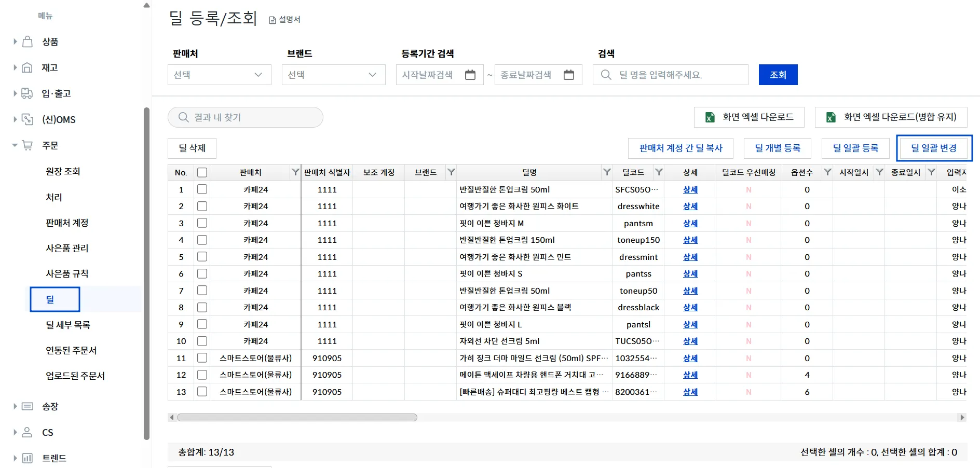Open 딜 세부 목록 in sidebar
Image resolution: width=980 pixels, height=468 pixels.
click(x=68, y=325)
